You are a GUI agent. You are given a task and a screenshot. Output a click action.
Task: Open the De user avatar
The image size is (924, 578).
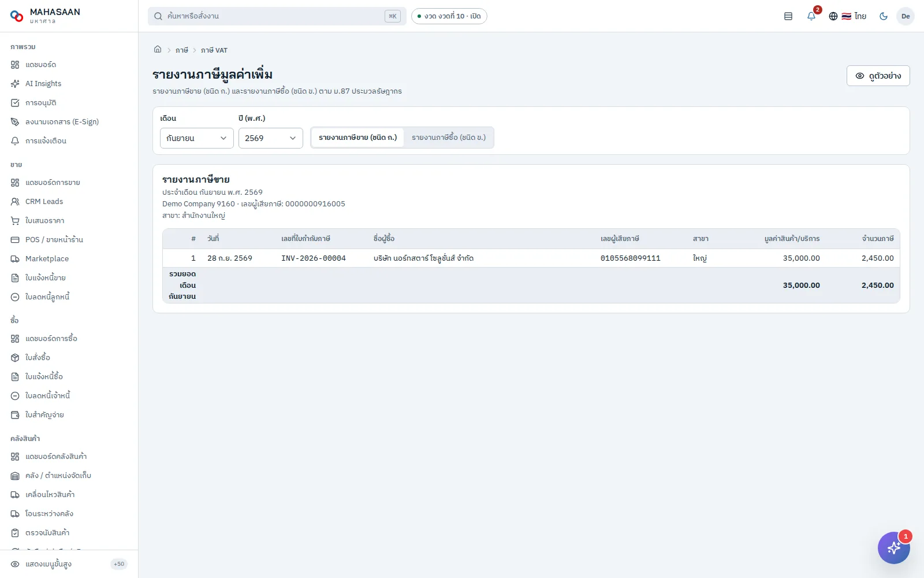(906, 16)
